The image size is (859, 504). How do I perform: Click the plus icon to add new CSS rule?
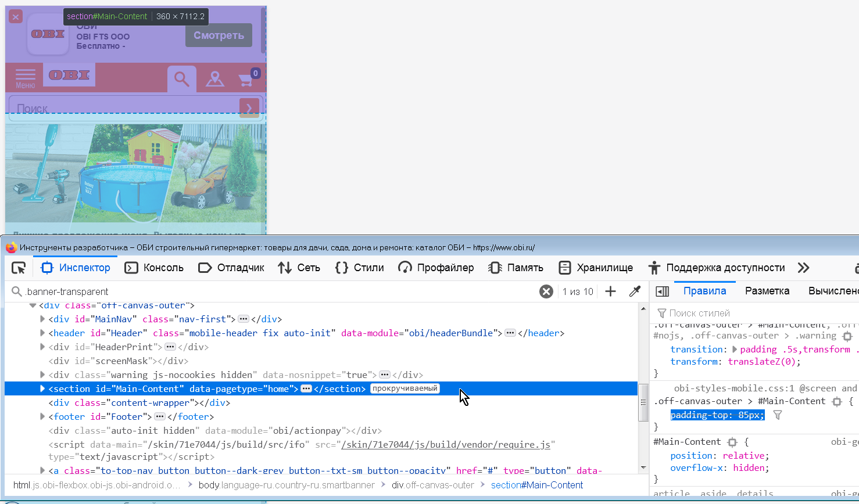(x=609, y=291)
